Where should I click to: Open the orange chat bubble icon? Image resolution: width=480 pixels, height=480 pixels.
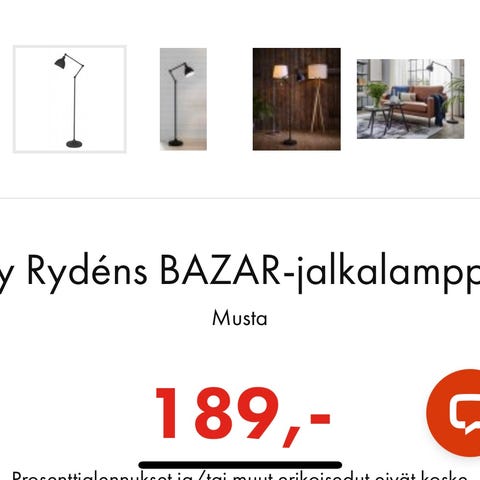(454, 413)
